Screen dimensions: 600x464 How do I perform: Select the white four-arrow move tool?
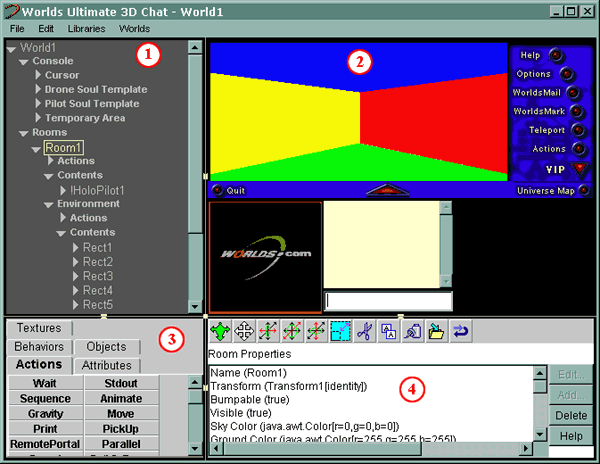245,331
